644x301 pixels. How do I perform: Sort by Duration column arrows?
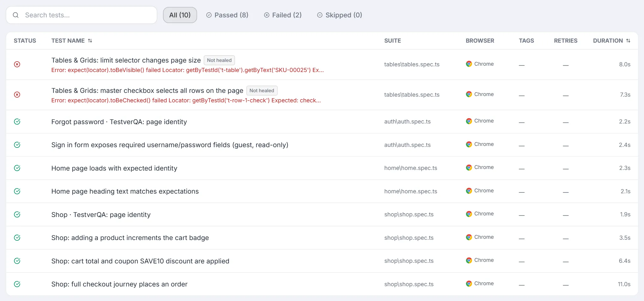[628, 41]
